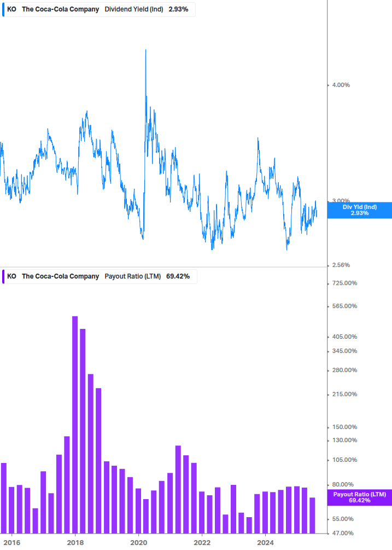The height and width of the screenshot is (550, 392).
Task: Click the KO Payout Ratio legend label
Action: tap(98, 276)
